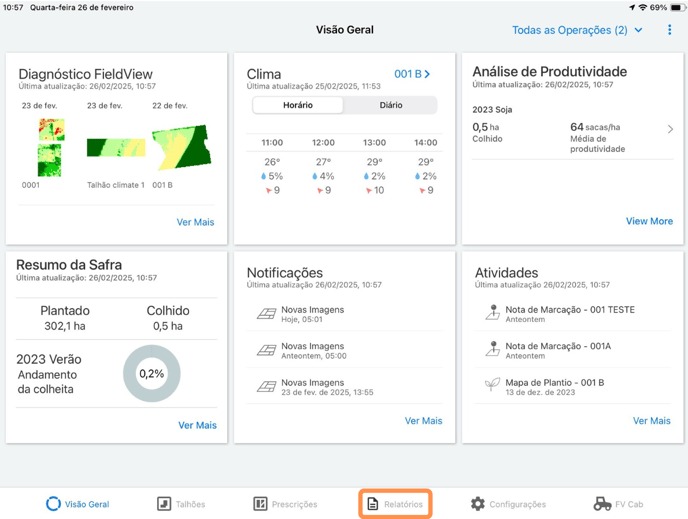
Task: Open Nota de Marcação 001 TESTE pin icon
Action: (492, 313)
